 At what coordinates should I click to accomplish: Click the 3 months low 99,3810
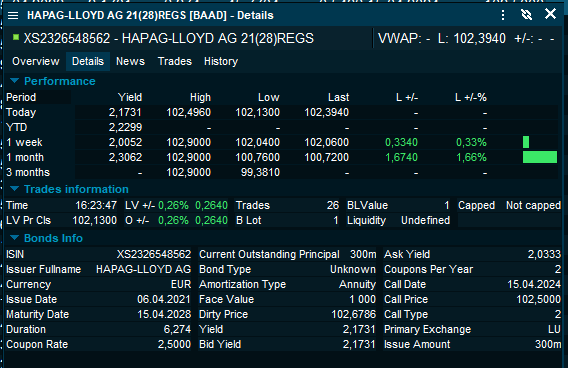pos(260,172)
